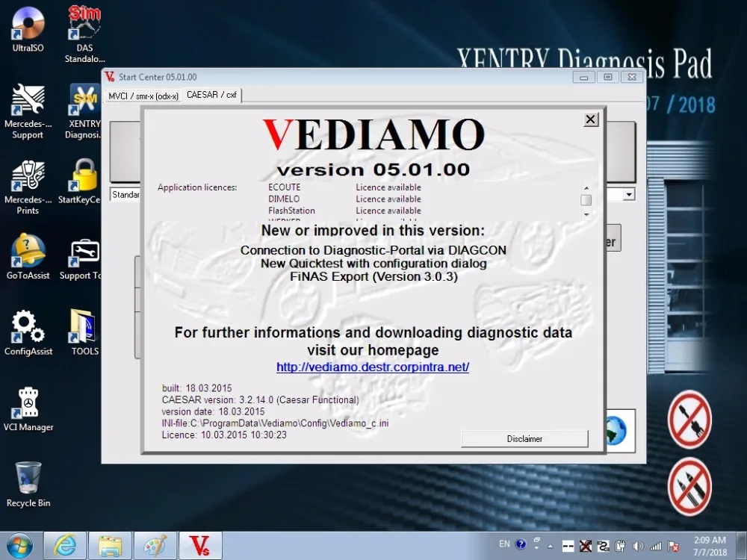The width and height of the screenshot is (747, 560).
Task: Select Vediamo taskbar button
Action: 200,546
